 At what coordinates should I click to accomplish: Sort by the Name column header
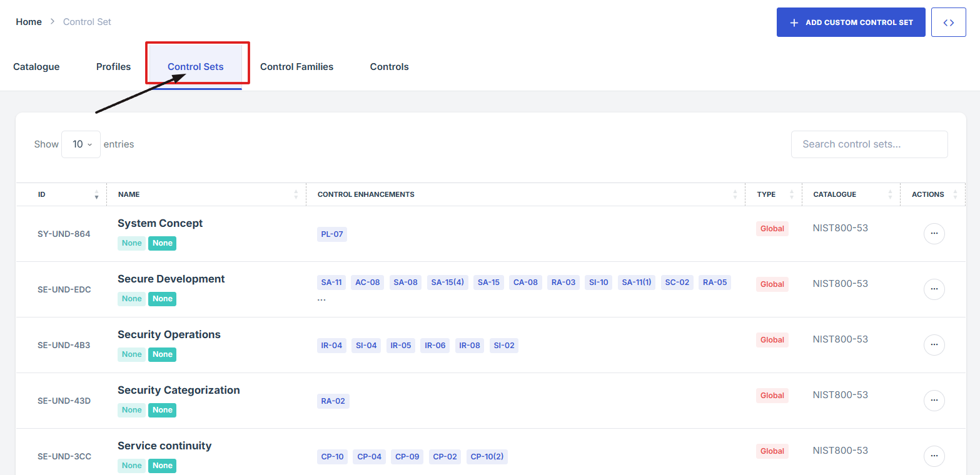129,194
